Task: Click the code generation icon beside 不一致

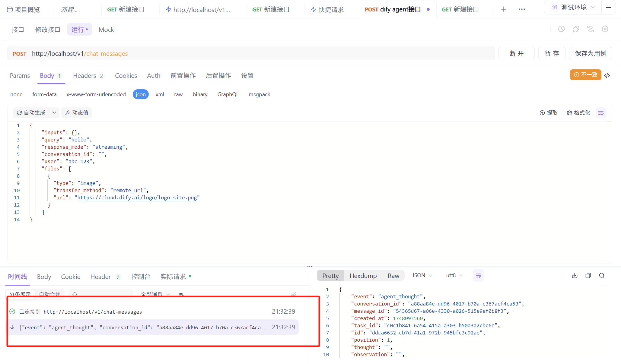Action: pos(607,75)
